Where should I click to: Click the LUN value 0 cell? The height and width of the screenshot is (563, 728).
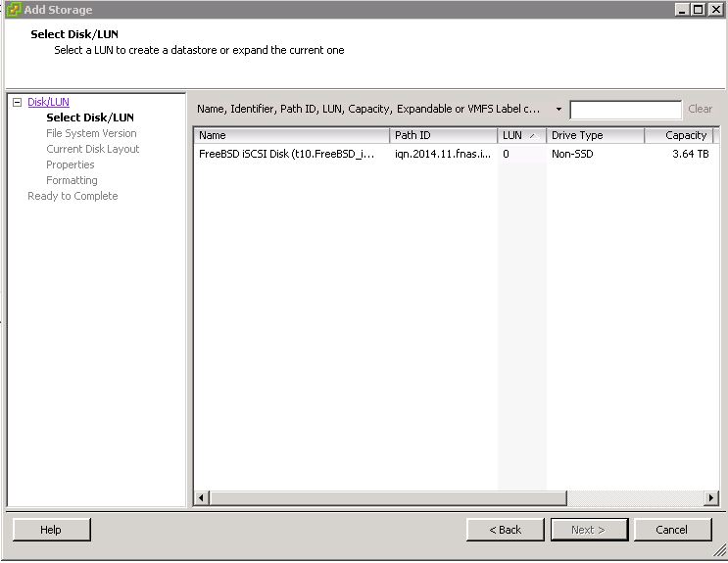(x=506, y=154)
